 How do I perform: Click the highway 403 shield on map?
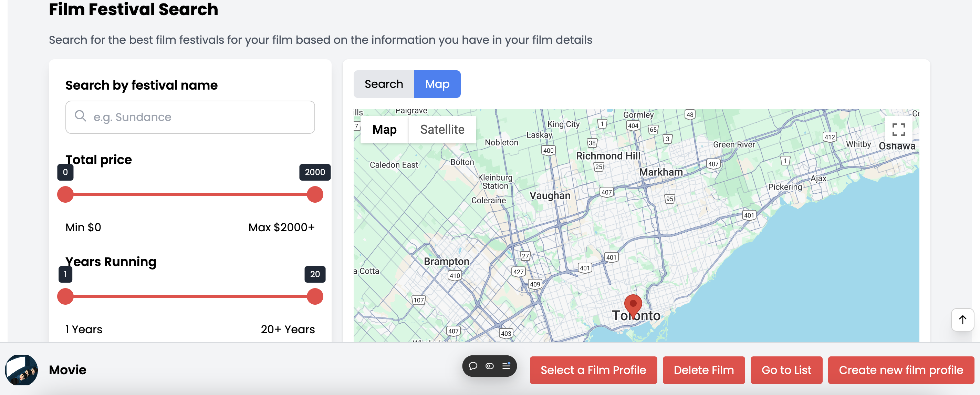[505, 333]
